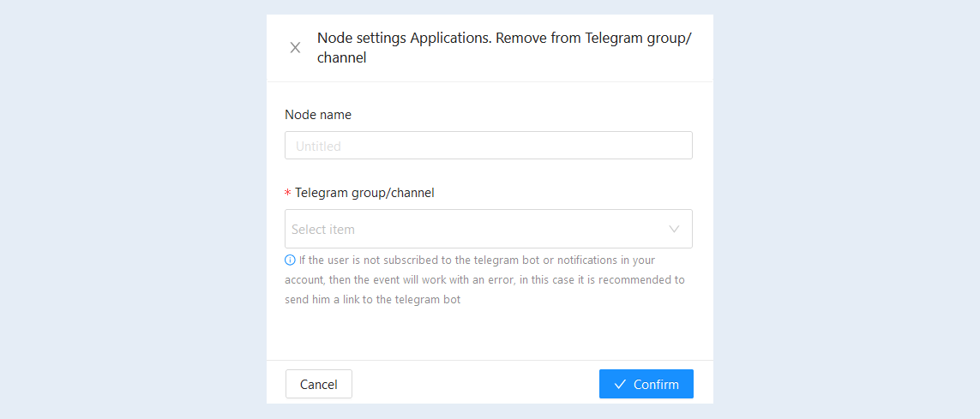This screenshot has width=980, height=419.
Task: Click empty footer space between Cancel and Confirm
Action: (x=475, y=384)
